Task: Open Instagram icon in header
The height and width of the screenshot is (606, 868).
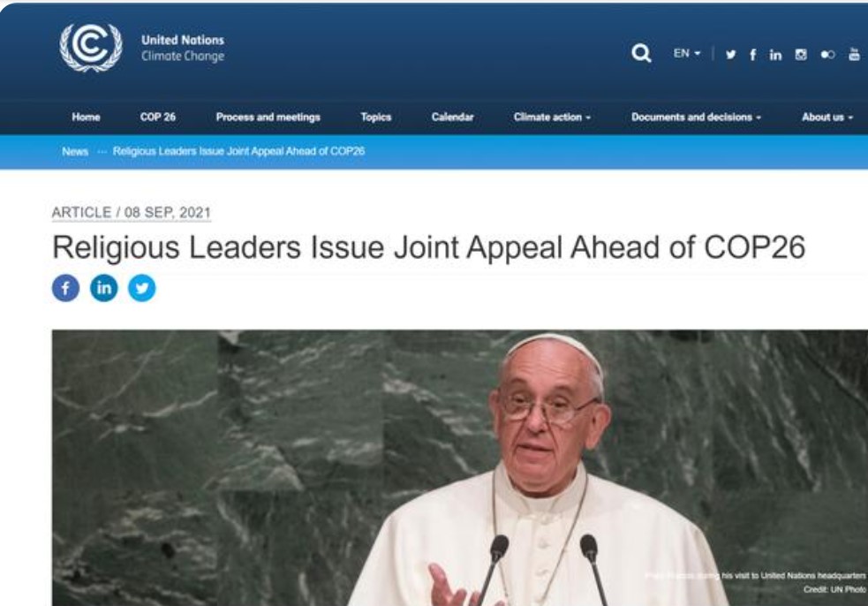Action: coord(801,54)
